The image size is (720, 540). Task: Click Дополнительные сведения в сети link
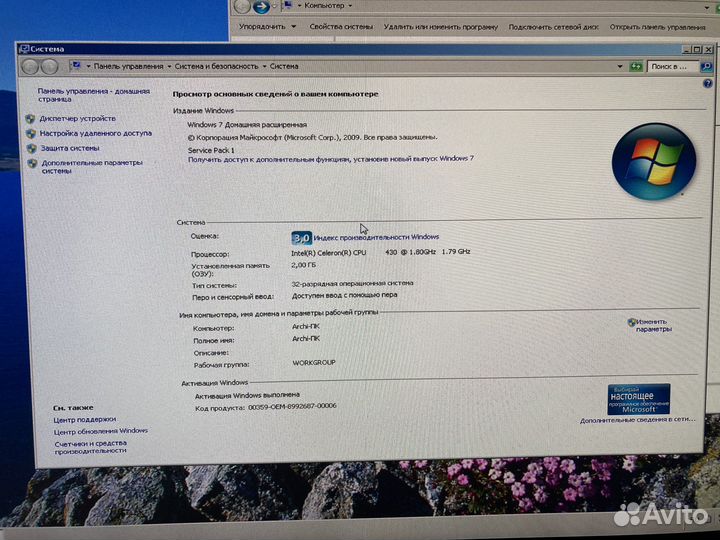637,420
